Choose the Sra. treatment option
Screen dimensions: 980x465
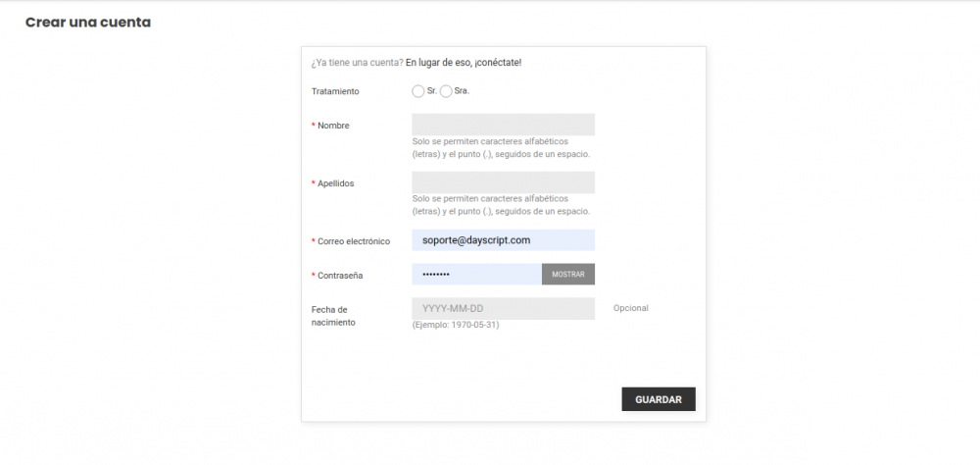(447, 91)
